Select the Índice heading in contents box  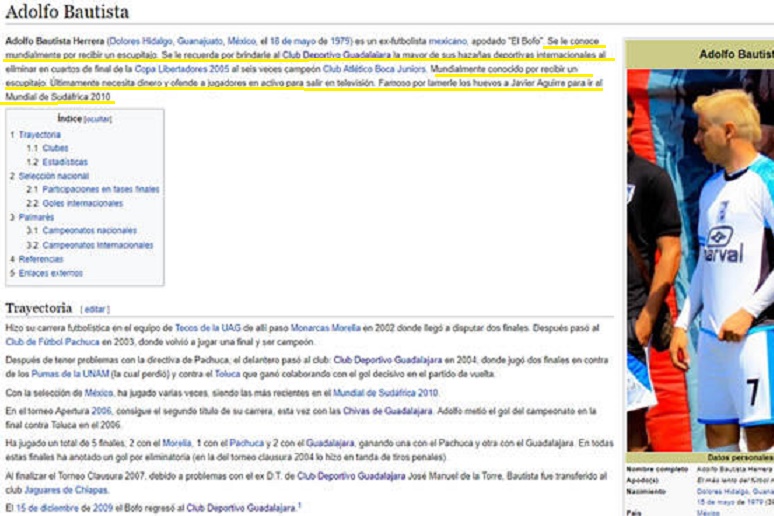click(69, 119)
